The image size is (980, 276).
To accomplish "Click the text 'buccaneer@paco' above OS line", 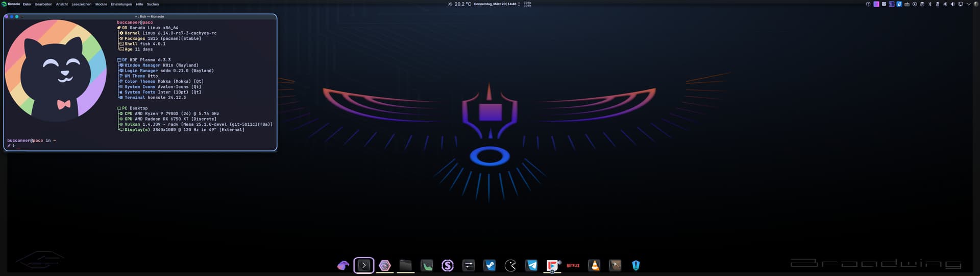I will 135,22.
